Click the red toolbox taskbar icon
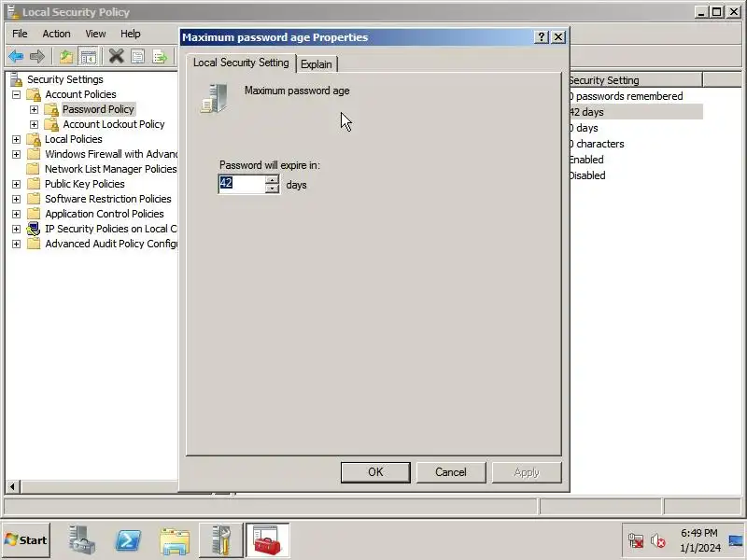Image resolution: width=747 pixels, height=560 pixels. pos(267,540)
